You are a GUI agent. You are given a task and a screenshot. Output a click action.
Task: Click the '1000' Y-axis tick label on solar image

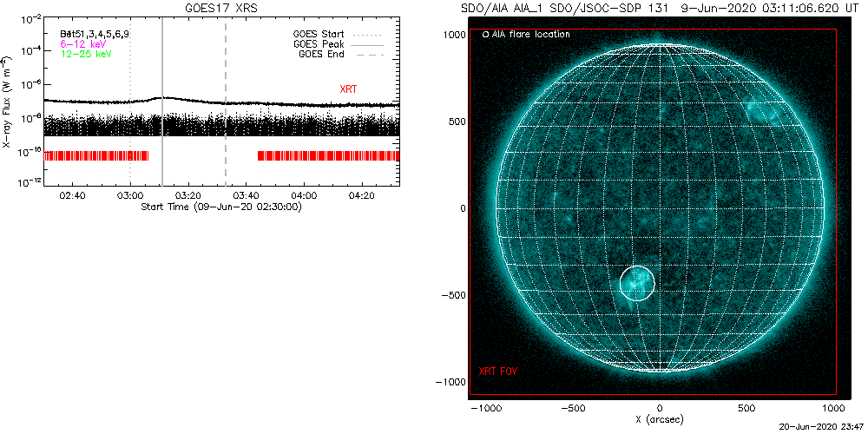point(453,35)
